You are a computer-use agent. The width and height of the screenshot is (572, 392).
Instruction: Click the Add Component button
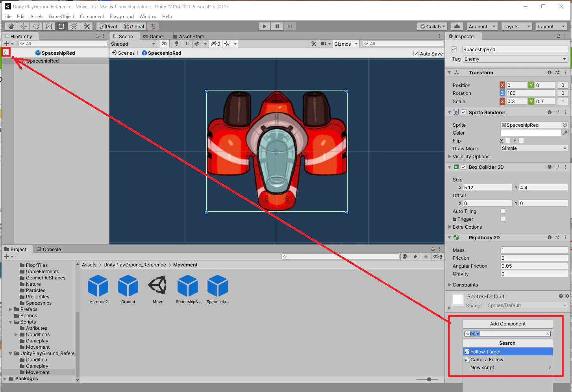click(x=508, y=324)
